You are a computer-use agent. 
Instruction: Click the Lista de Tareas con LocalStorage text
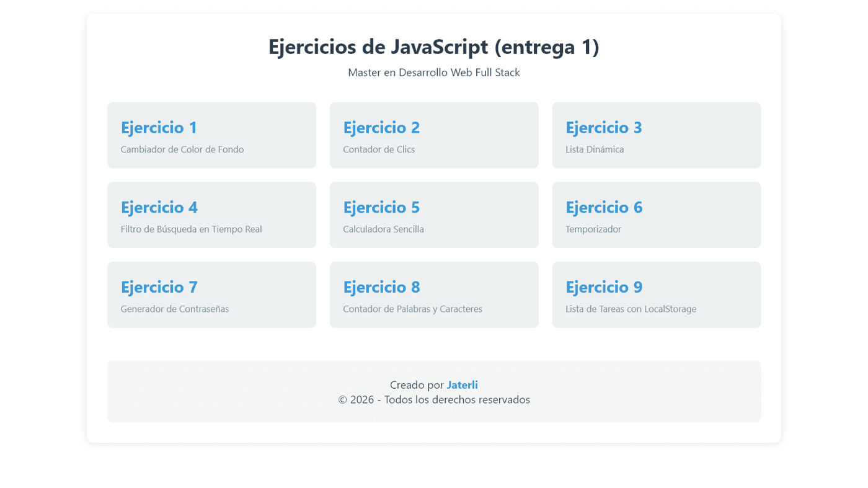631,308
